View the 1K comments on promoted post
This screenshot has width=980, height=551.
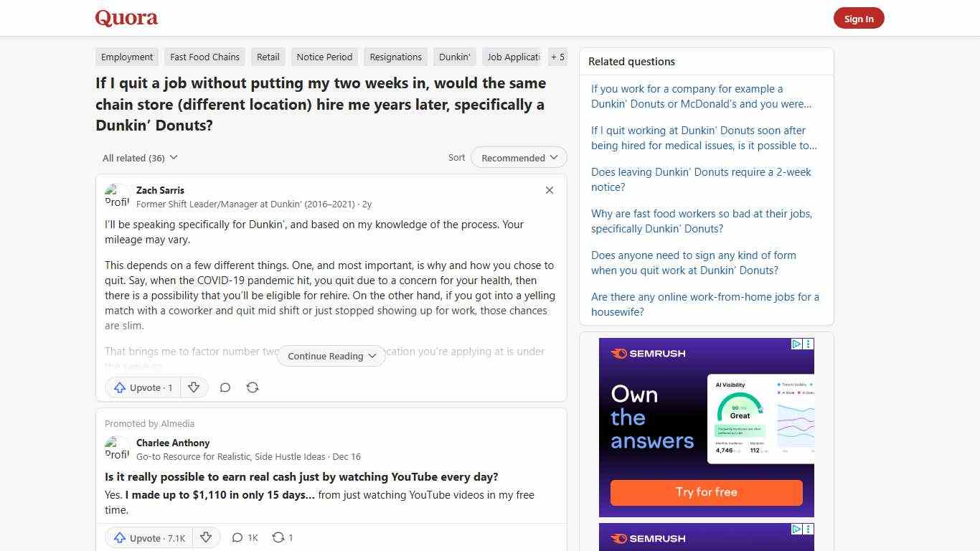244,537
